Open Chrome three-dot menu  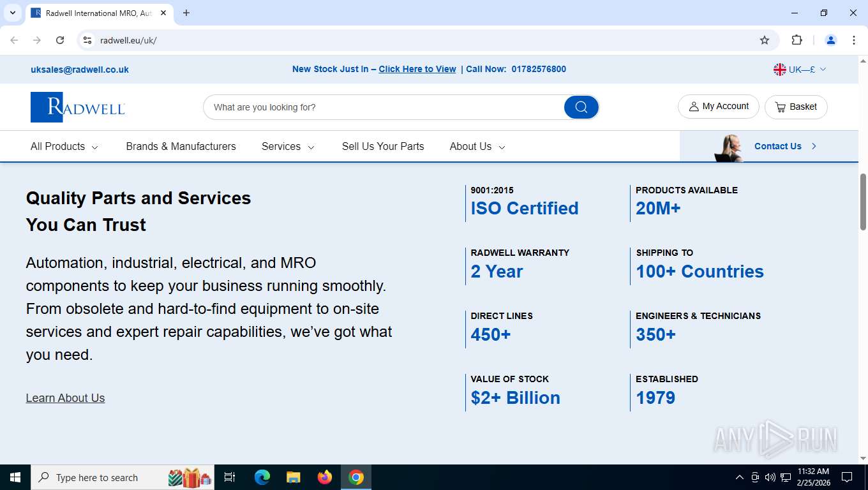[x=854, y=40]
